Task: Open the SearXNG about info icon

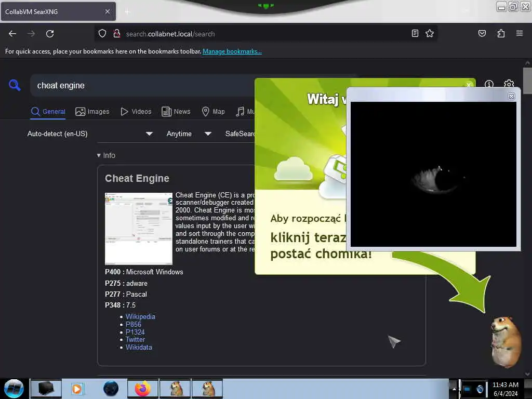Action: (x=489, y=84)
